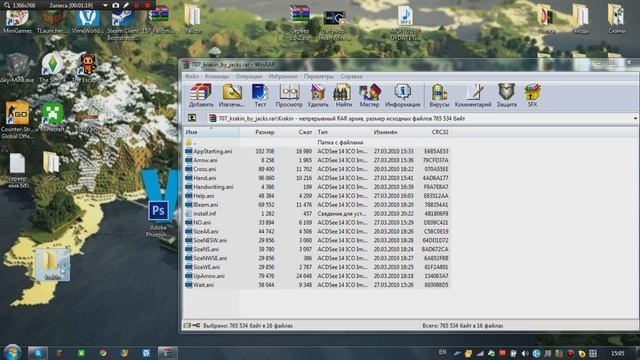Open the Комментарий (Comment) tool

473,95
